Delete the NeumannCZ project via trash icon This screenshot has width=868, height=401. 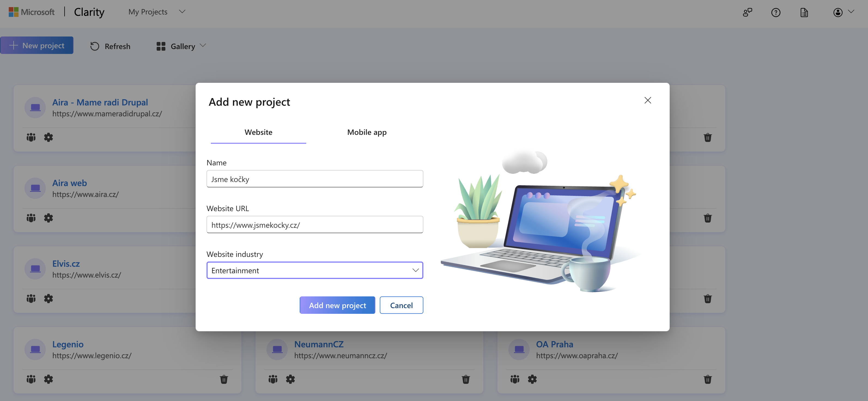tap(465, 379)
